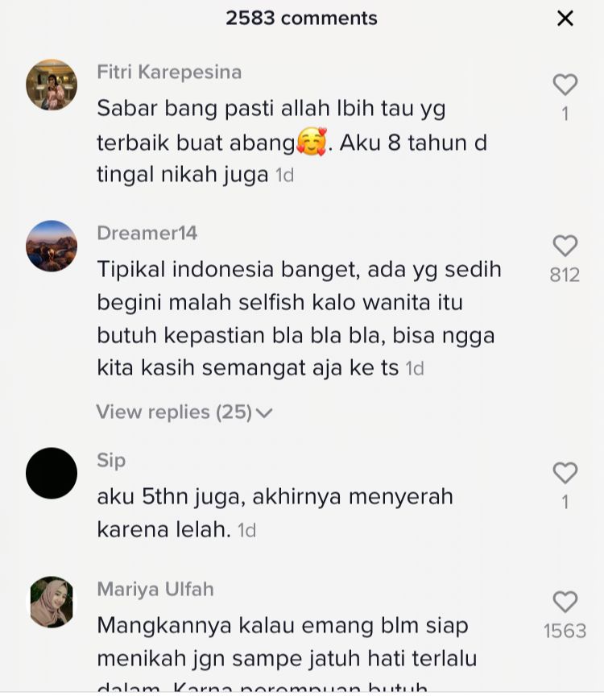Like Mariya Ulfah's comment heart icon

565,602
